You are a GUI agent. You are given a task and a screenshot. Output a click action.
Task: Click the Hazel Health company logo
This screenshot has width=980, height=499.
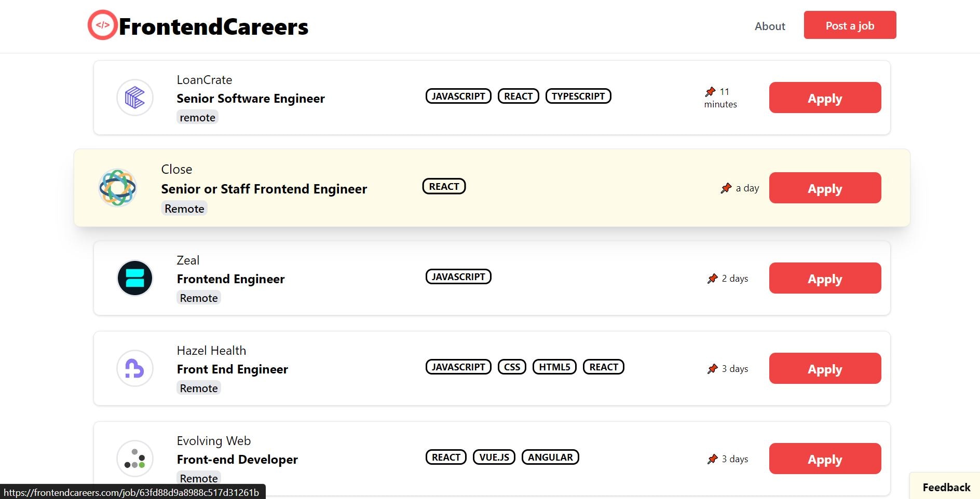point(135,368)
